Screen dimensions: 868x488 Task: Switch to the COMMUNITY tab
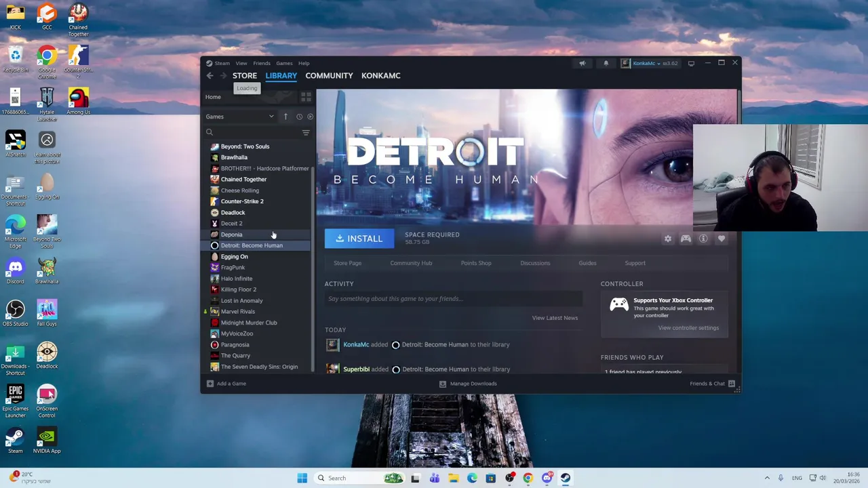click(x=329, y=76)
